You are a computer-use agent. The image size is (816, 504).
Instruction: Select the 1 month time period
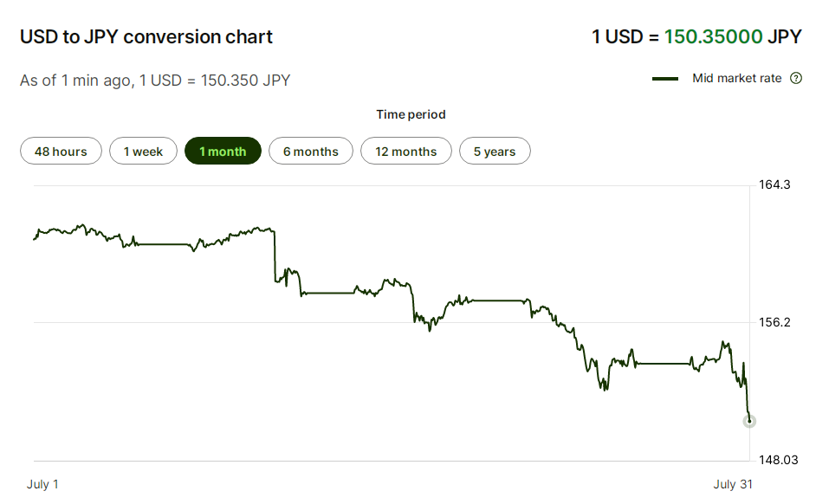(x=223, y=152)
